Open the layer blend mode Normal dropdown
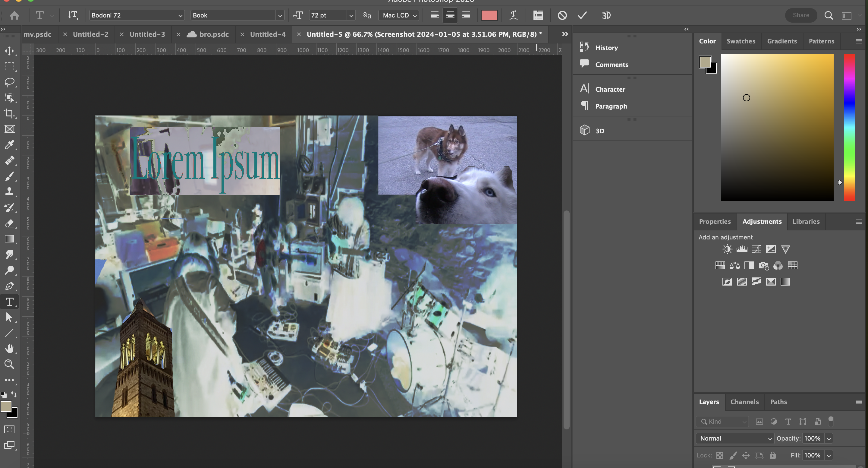 [x=734, y=438]
